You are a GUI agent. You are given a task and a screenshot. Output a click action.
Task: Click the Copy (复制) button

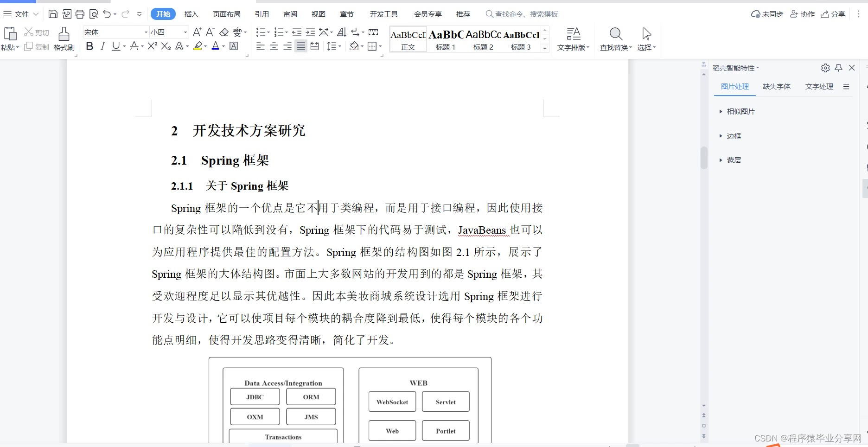pos(37,47)
